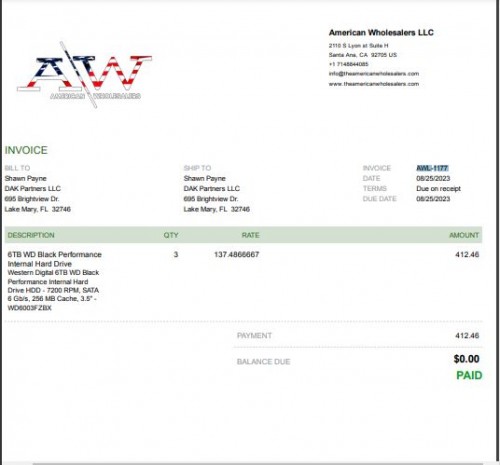Viewport: 500px width, 465px height.
Task: Click the phone number +1 7148844085
Action: point(348,64)
